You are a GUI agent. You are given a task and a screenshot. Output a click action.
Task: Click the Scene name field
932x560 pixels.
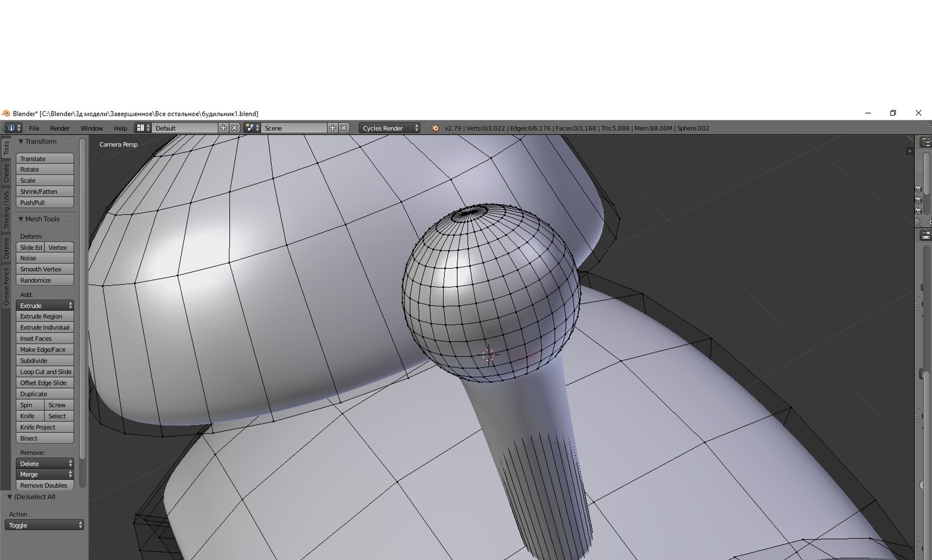(294, 128)
